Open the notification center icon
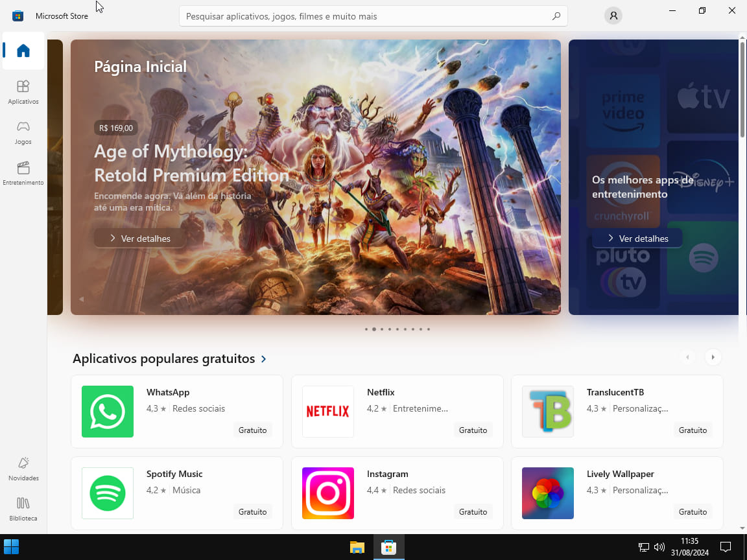Viewport: 747px width, 560px height. [x=726, y=547]
